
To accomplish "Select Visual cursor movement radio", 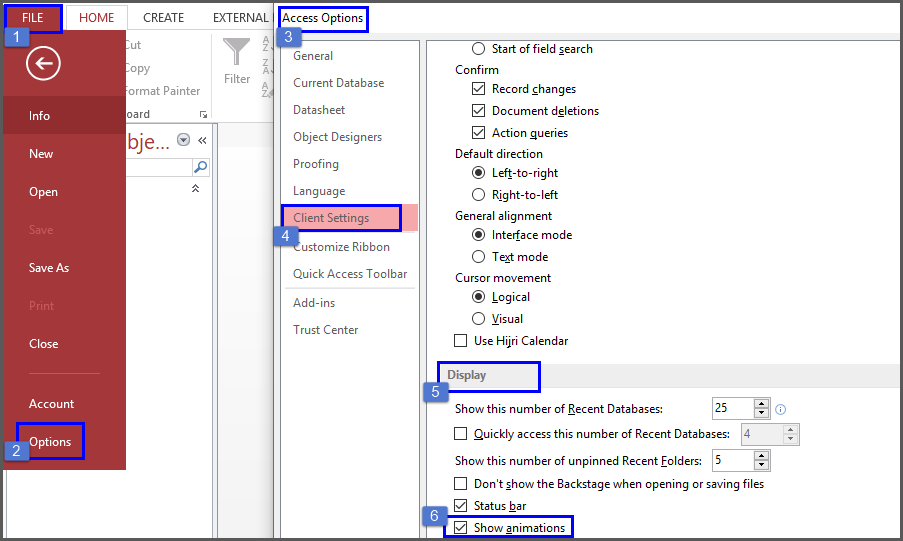I will tap(479, 319).
